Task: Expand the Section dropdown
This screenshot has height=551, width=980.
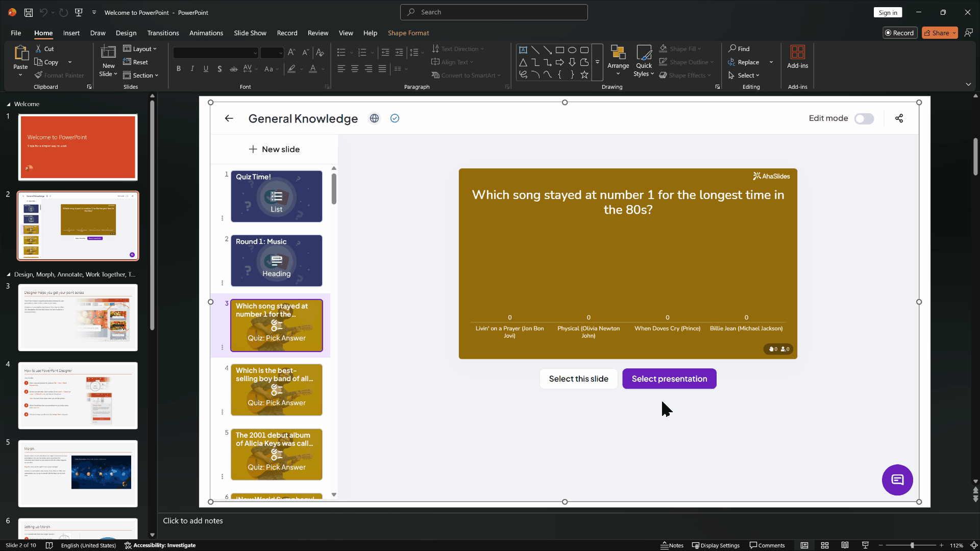Action: 141,75
